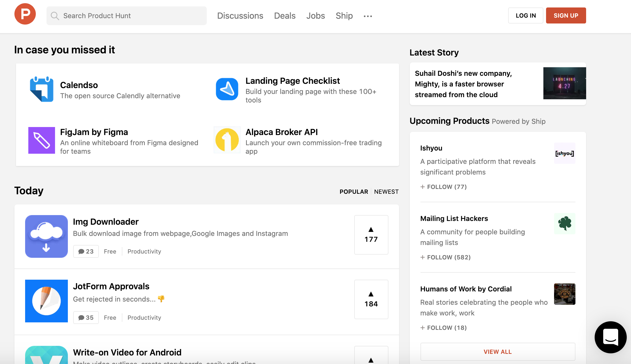Click the Product Hunt logo icon
This screenshot has height=364, width=631.
pyautogui.click(x=25, y=14)
